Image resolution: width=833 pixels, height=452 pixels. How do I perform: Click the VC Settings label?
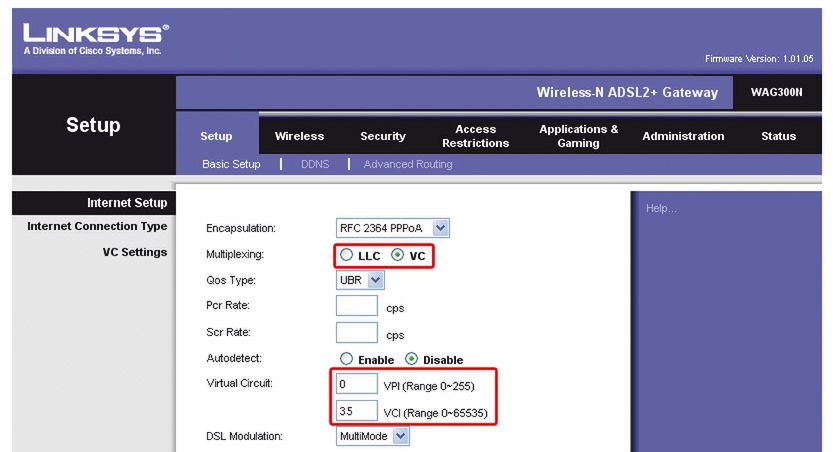click(x=135, y=252)
